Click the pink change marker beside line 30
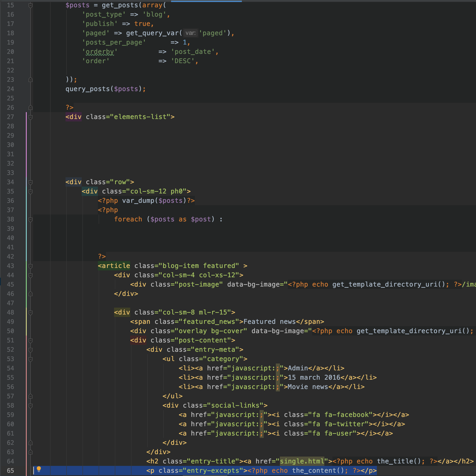This screenshot has height=476, width=476. [x=26, y=145]
